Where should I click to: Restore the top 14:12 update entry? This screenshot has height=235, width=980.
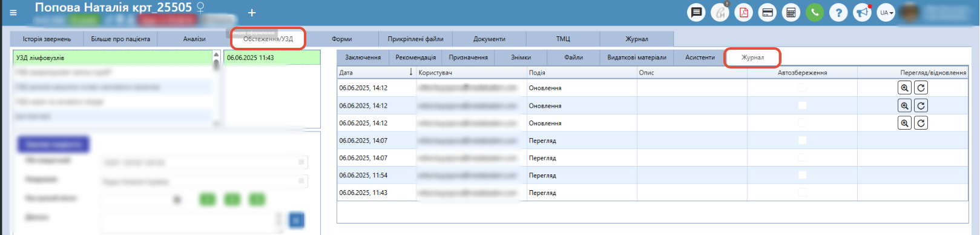point(921,88)
